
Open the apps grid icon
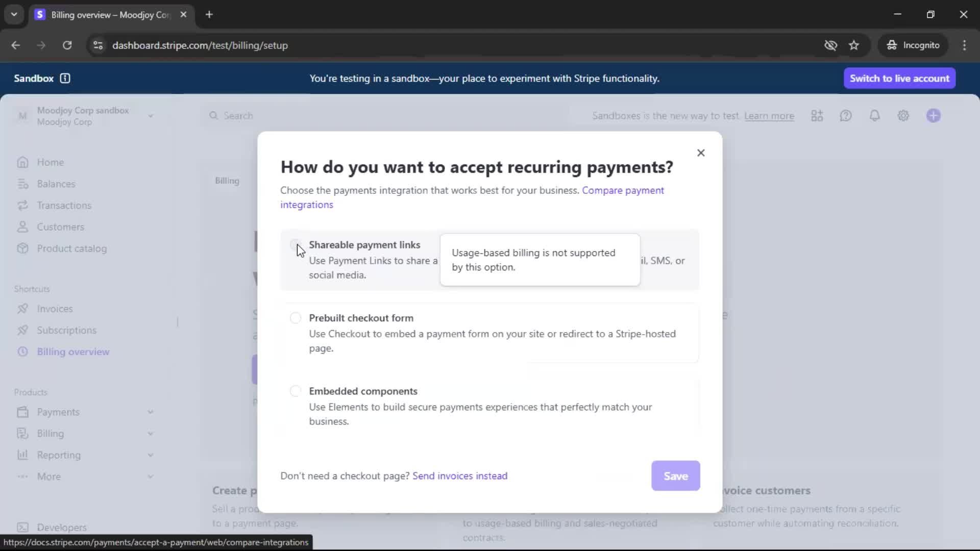tap(817, 116)
